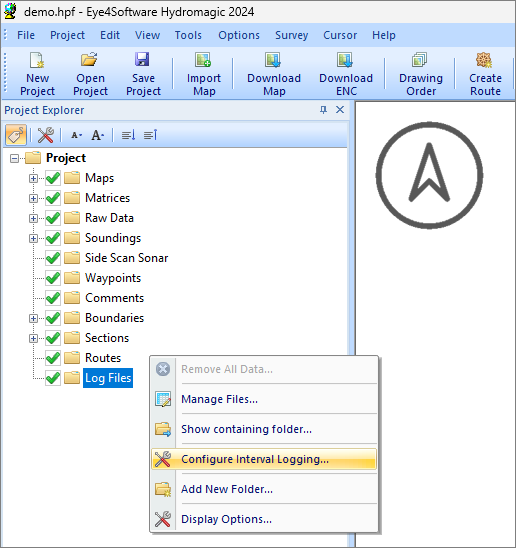The height and width of the screenshot is (548, 516).
Task: Toggle the Raw Data checkbox
Action: [x=53, y=218]
